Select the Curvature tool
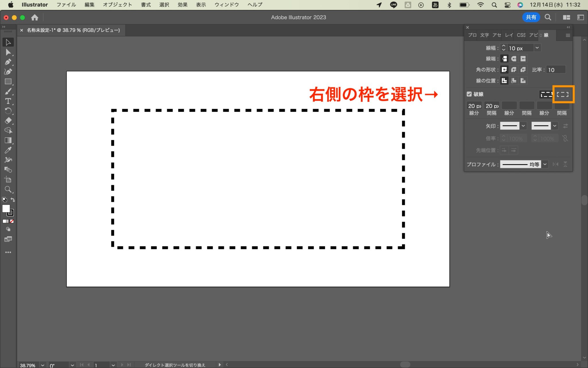Viewport: 588px width, 368px height. click(8, 72)
